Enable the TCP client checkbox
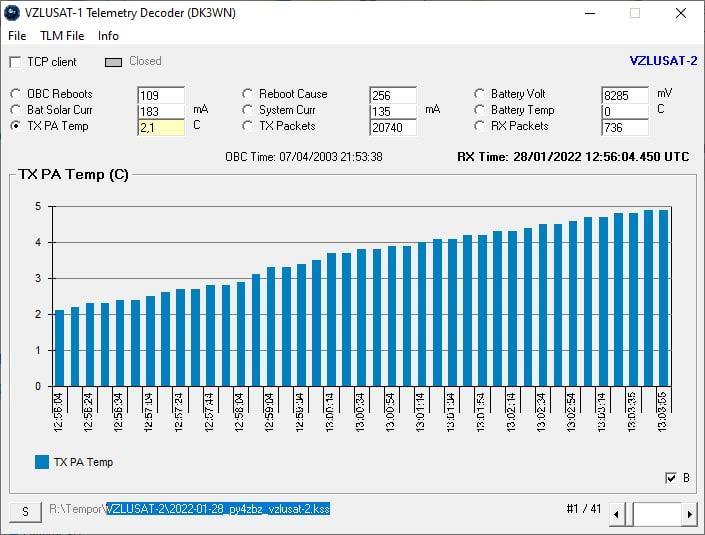 pos(16,62)
